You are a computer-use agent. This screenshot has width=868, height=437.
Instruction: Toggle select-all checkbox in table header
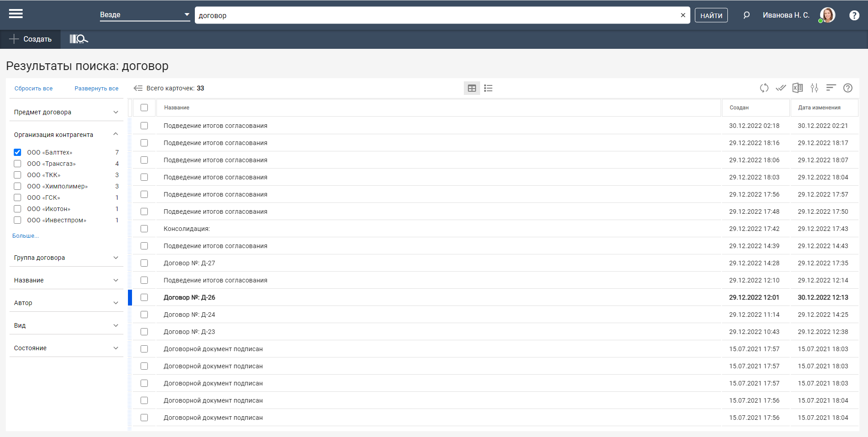tap(144, 108)
